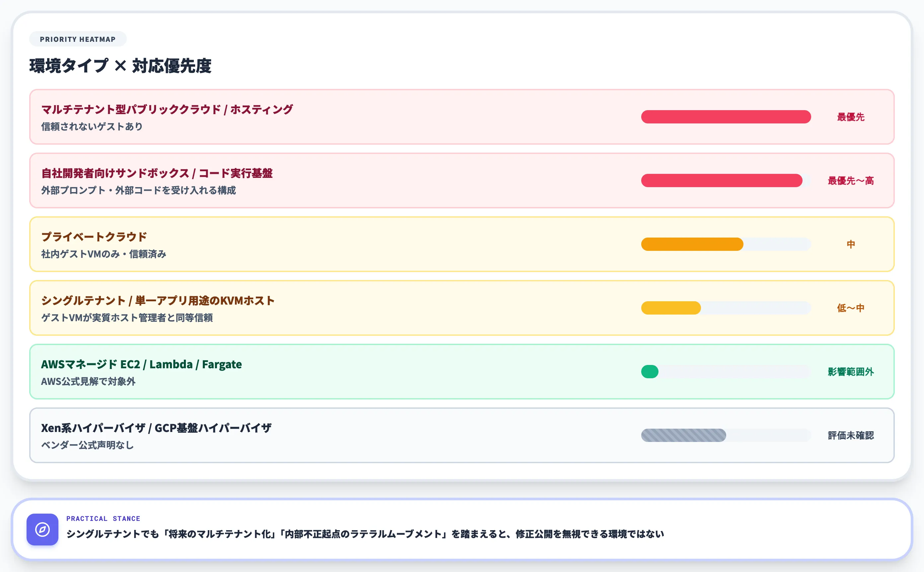Click the sentence starting シングルテナントでも
Image resolution: width=924 pixels, height=572 pixels.
[x=365, y=534]
